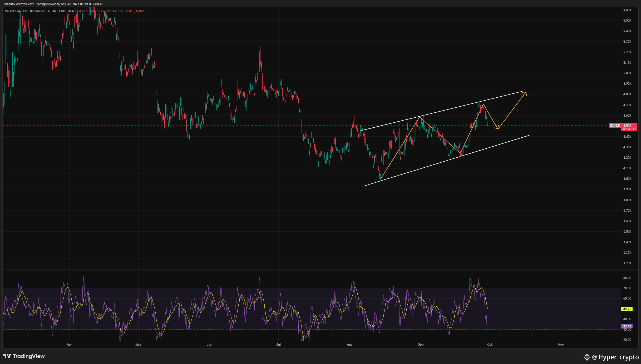Click the Oct label on time axis

[490, 345]
